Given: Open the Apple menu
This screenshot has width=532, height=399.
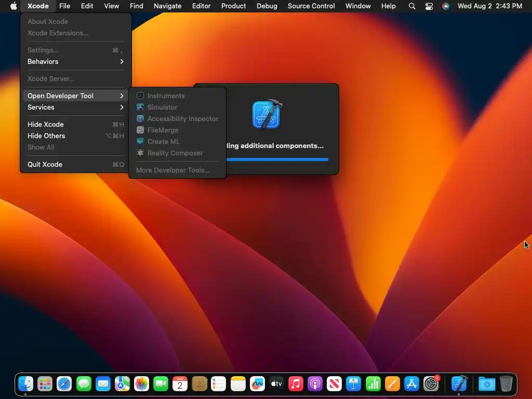Looking at the screenshot, I should (14, 6).
